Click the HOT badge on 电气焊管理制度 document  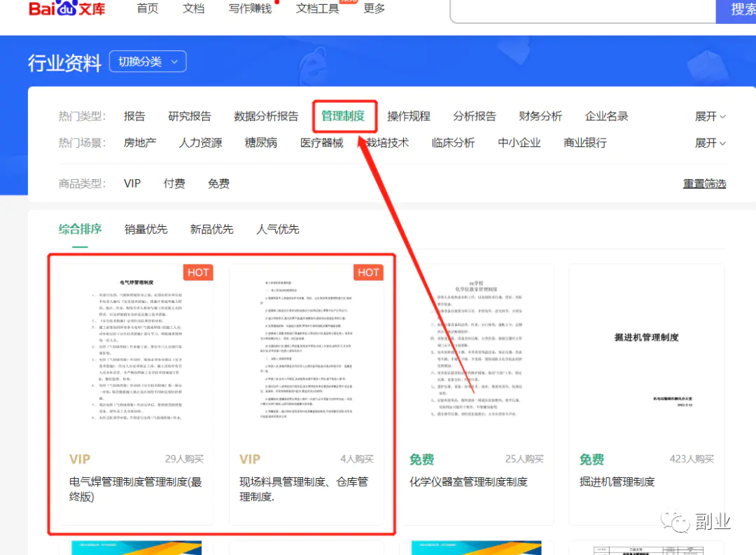[x=198, y=272]
